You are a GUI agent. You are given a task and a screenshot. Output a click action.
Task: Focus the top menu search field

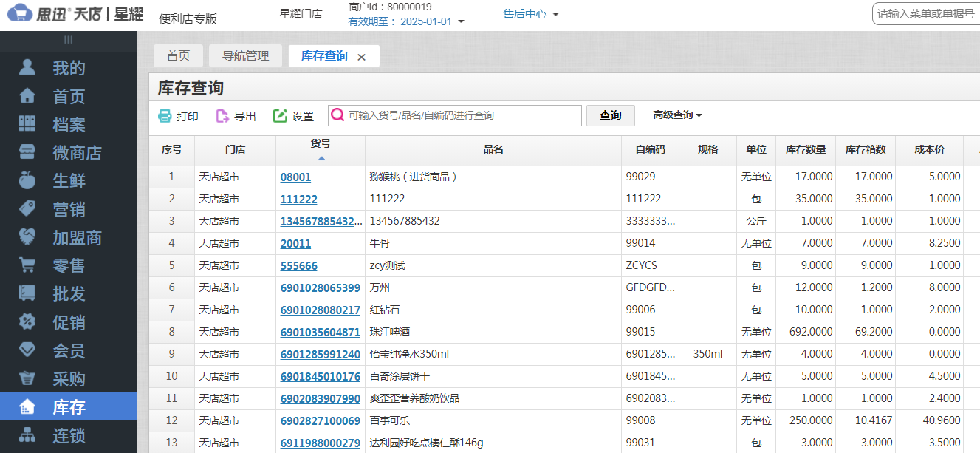[x=926, y=14]
